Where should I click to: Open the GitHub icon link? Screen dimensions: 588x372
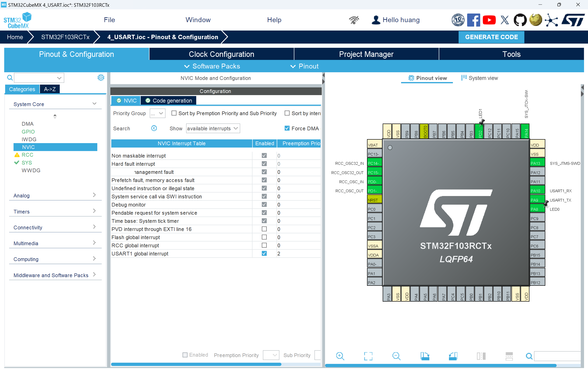[520, 20]
